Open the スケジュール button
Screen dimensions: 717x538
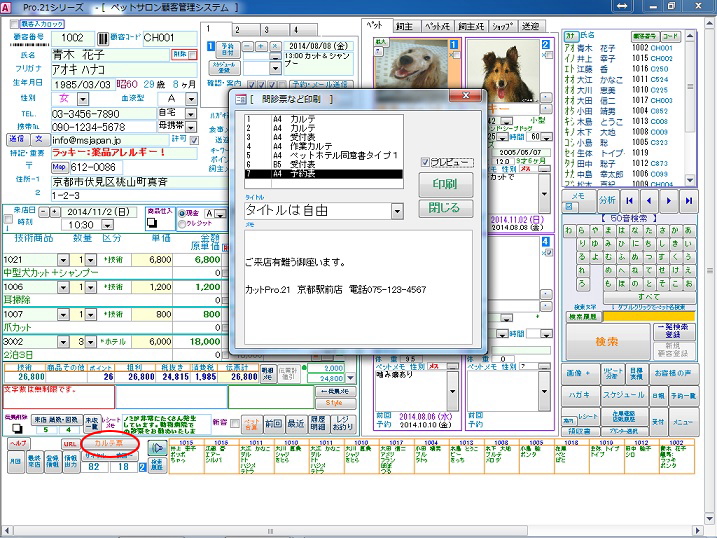click(x=623, y=395)
